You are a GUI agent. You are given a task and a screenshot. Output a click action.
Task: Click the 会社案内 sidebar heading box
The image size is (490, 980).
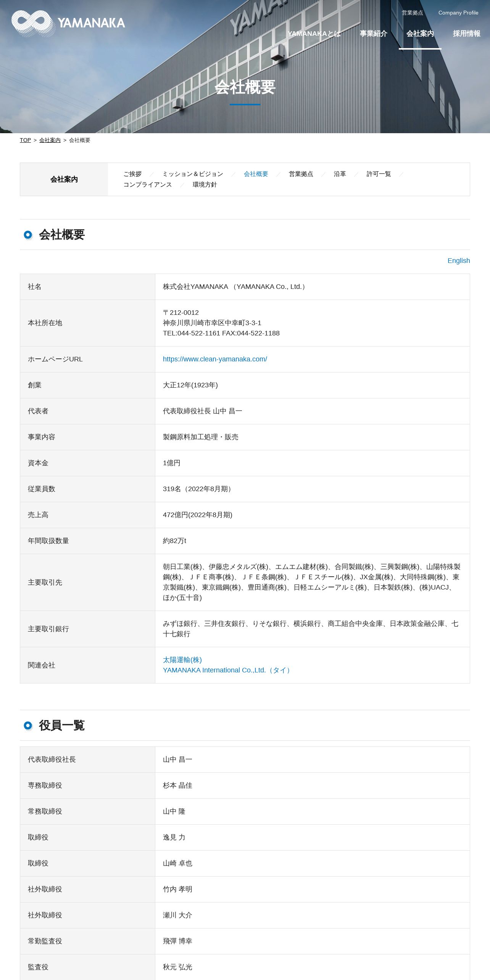click(x=64, y=179)
